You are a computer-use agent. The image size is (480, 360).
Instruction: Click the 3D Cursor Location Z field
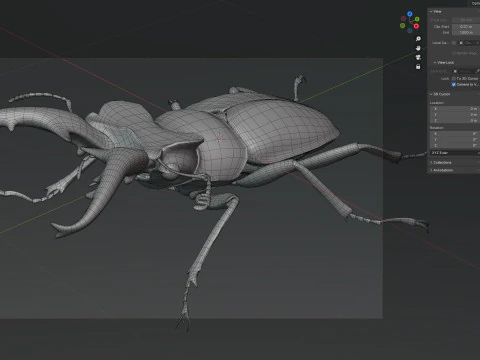click(455, 121)
